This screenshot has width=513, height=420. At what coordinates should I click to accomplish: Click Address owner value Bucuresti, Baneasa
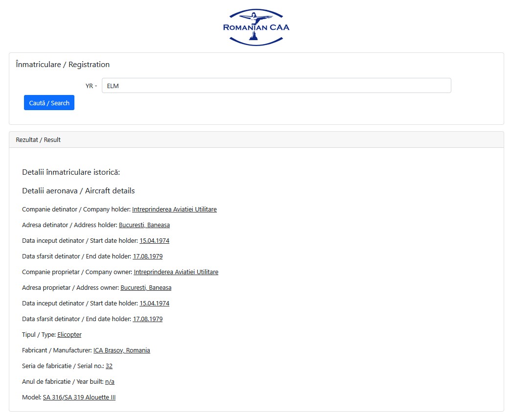click(146, 288)
